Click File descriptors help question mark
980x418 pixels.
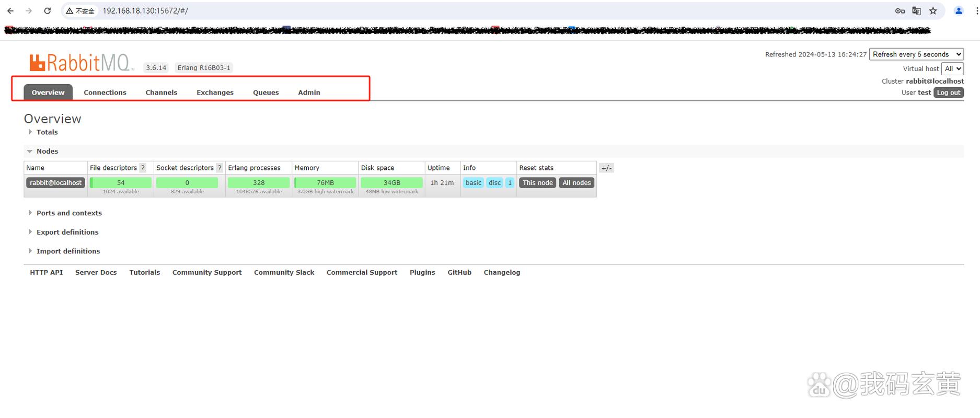[x=143, y=168]
